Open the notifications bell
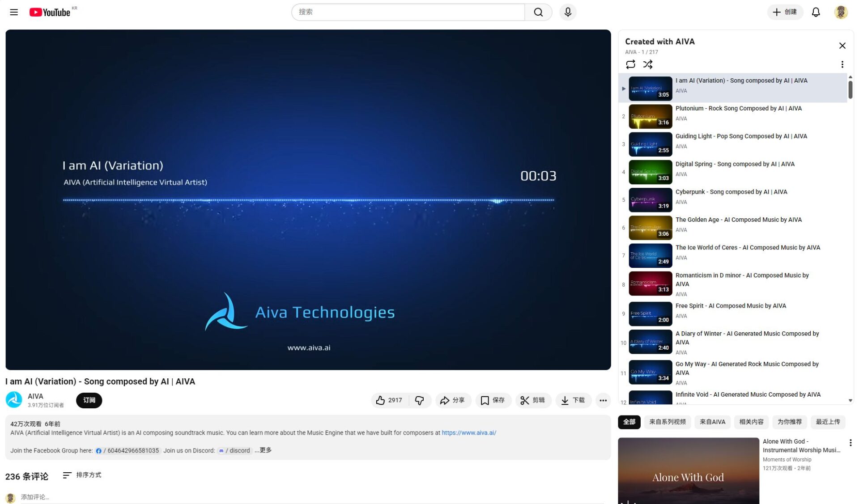The width and height of the screenshot is (859, 504). click(x=816, y=12)
